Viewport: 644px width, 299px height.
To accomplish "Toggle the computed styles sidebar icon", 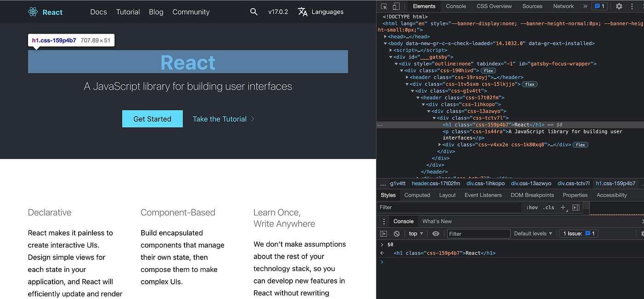I will (x=576, y=208).
